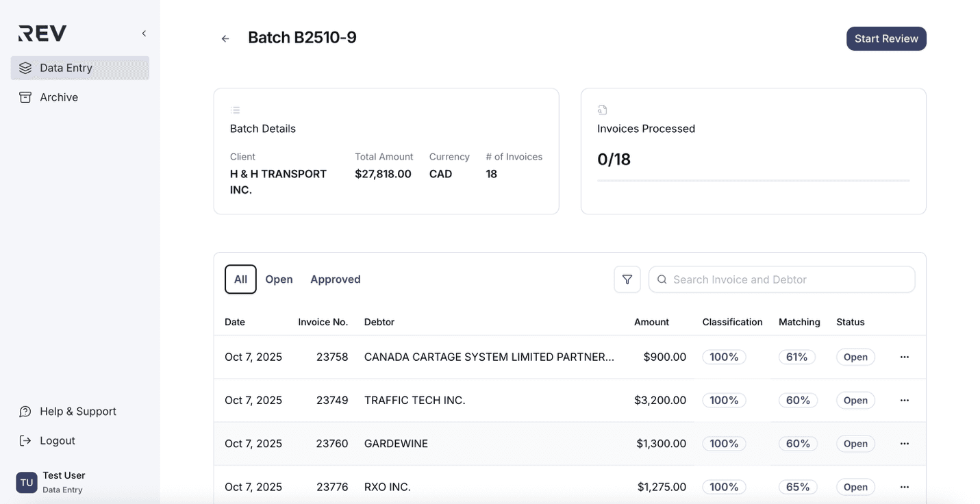
Task: Switch to the Open tab
Action: pos(279,279)
